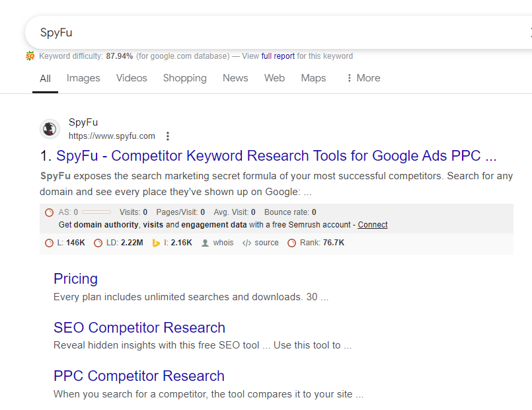
Task: Switch to the Maps tab
Action: (313, 78)
